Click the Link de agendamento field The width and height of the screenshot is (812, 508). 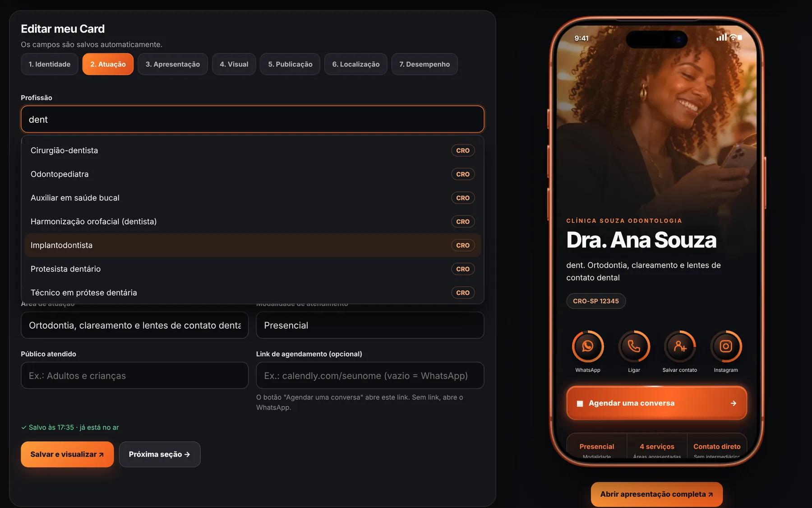tap(370, 375)
